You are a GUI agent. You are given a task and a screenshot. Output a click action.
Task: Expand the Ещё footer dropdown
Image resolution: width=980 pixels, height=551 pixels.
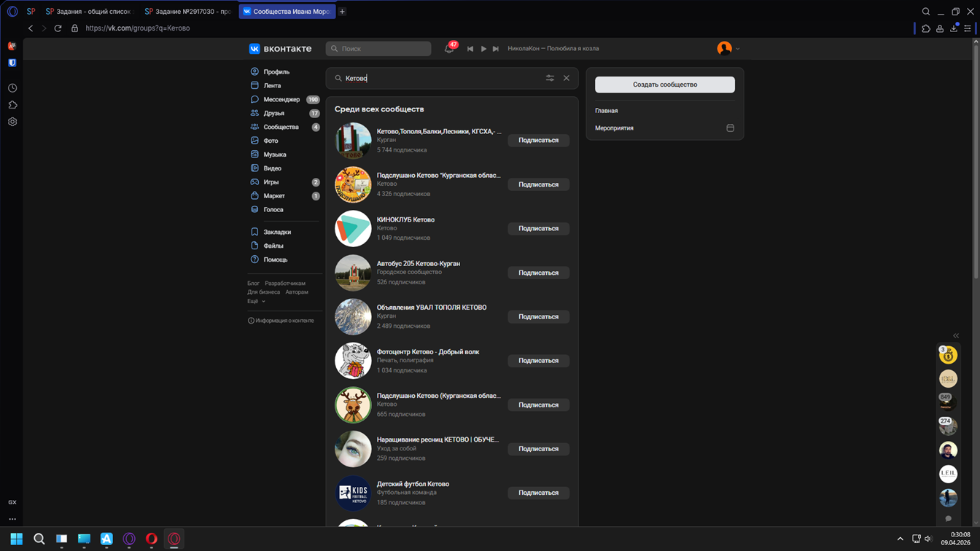pos(255,301)
